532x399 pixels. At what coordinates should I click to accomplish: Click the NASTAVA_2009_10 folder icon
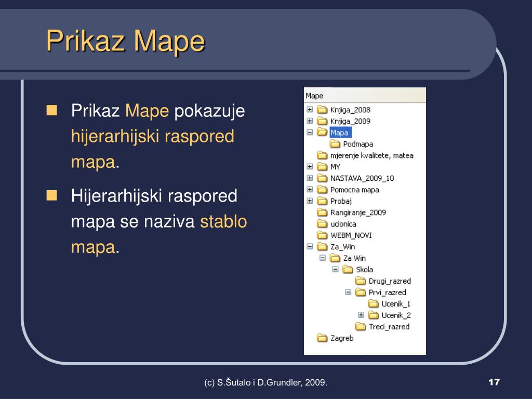coord(322,178)
